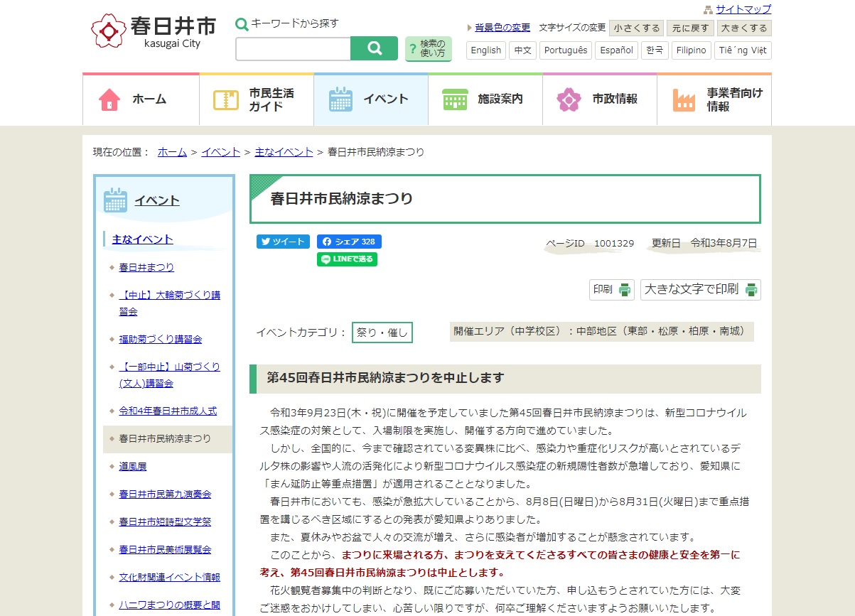Open the 市政情報 tab

(x=600, y=99)
